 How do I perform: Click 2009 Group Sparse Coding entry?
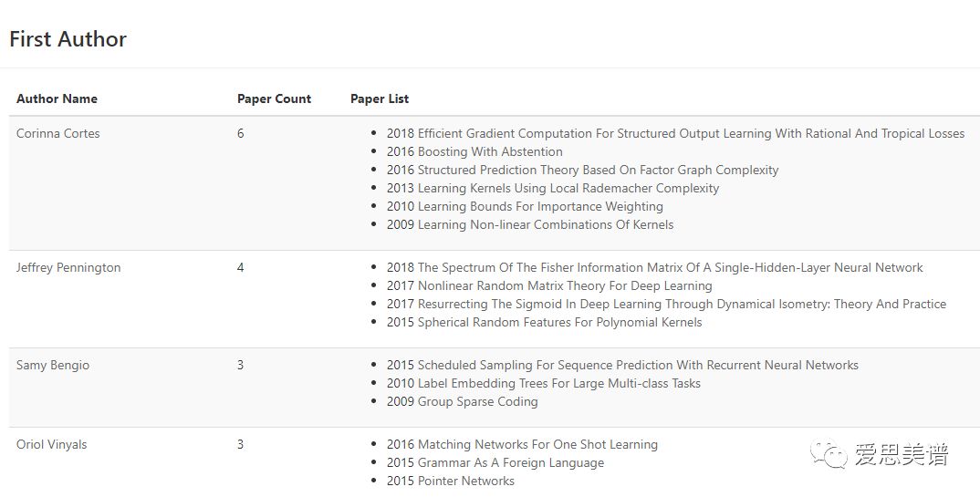pyautogui.click(x=462, y=401)
